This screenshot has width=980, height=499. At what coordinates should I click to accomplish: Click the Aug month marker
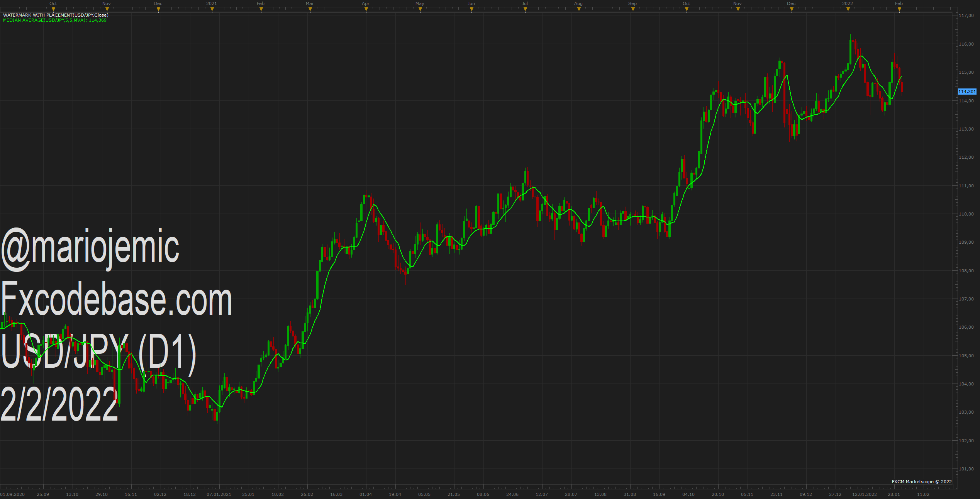pos(578,3)
